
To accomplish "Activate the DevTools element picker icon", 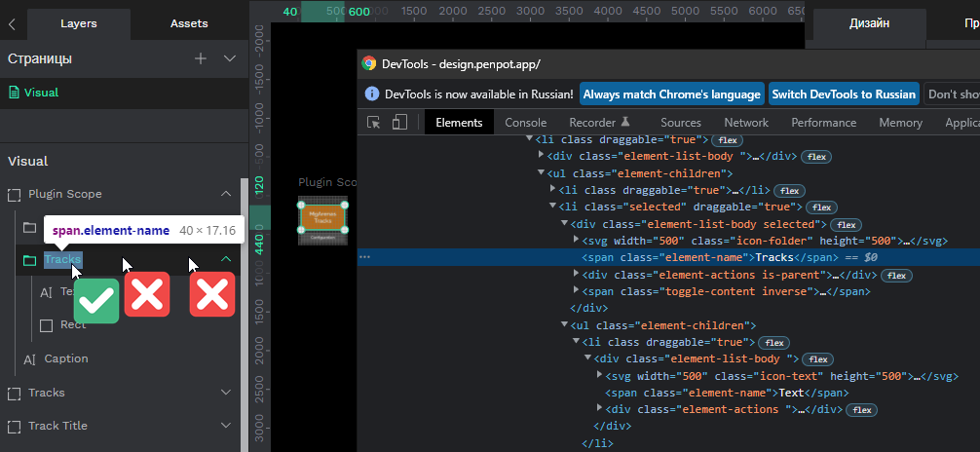I will [373, 123].
